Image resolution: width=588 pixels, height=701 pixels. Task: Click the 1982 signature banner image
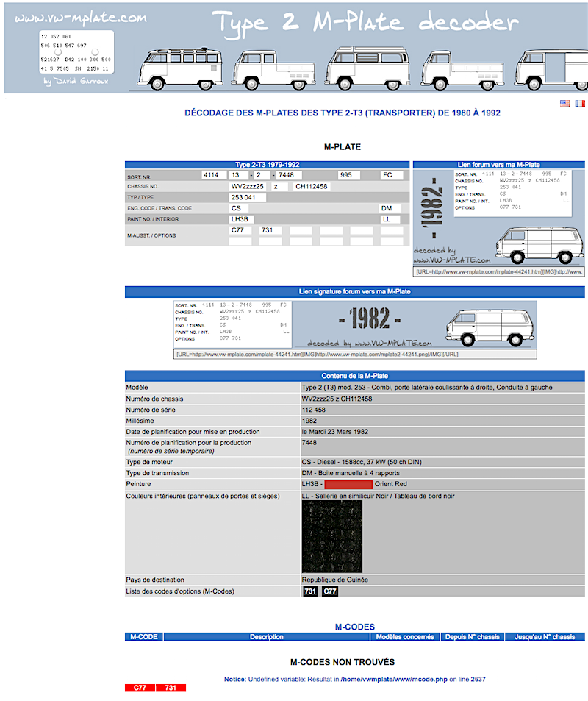(355, 324)
